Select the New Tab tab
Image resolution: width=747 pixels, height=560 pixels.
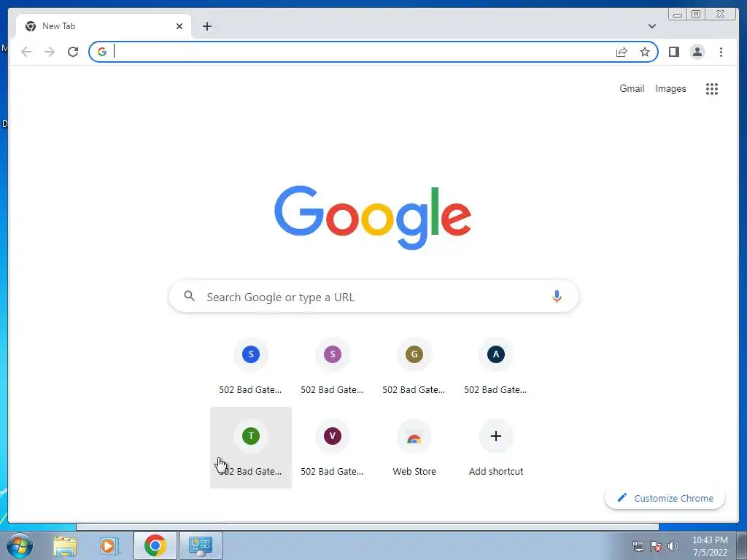pos(104,26)
